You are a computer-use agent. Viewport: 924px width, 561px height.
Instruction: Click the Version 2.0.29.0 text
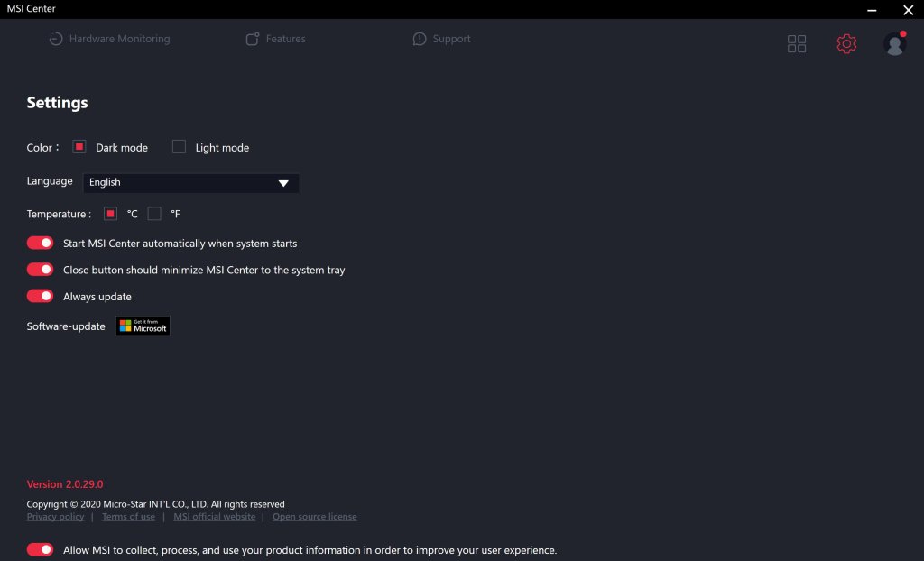65,484
